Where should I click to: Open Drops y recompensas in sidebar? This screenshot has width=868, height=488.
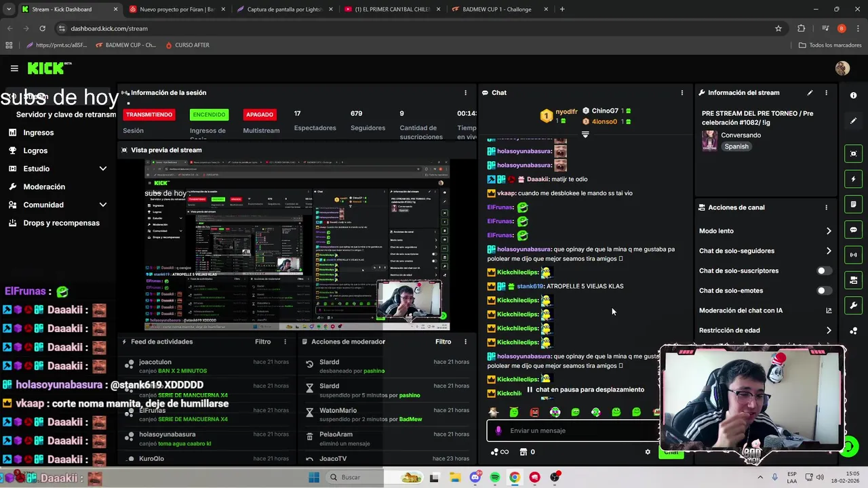[61, 223]
